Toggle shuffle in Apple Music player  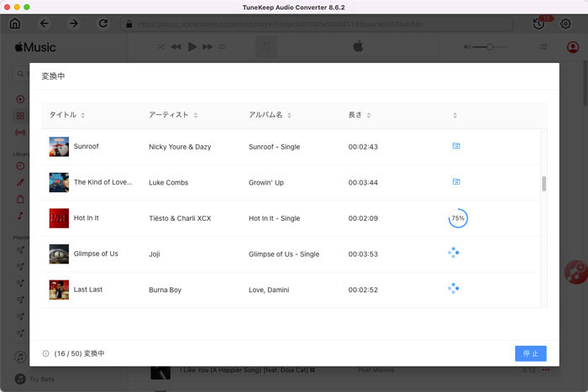(161, 47)
